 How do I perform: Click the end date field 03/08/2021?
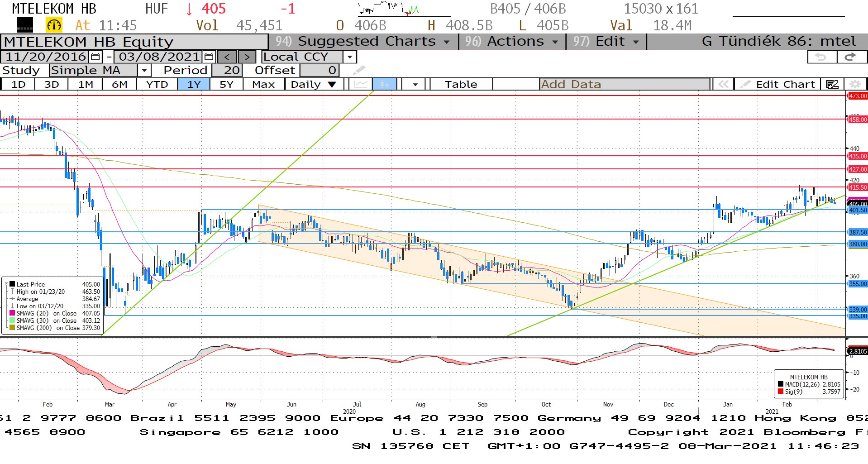pos(159,57)
